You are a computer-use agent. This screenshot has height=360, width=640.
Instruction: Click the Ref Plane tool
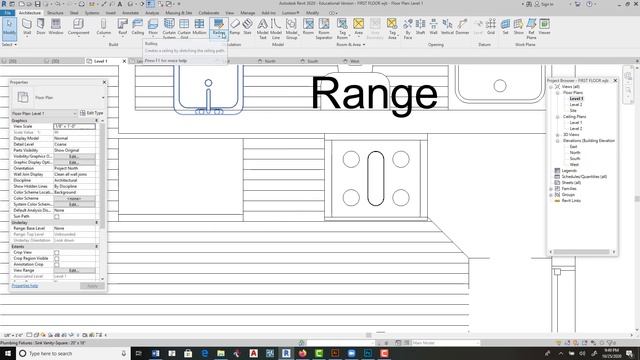click(531, 28)
